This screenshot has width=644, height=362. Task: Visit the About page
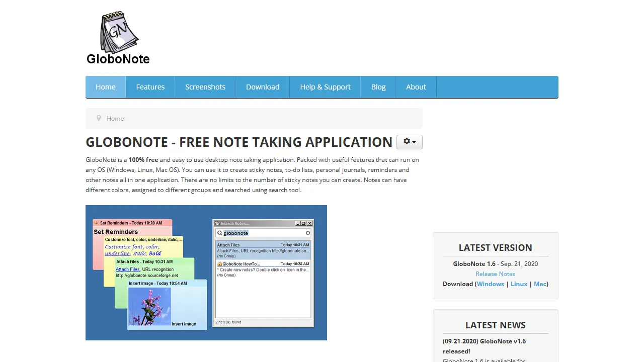point(416,86)
